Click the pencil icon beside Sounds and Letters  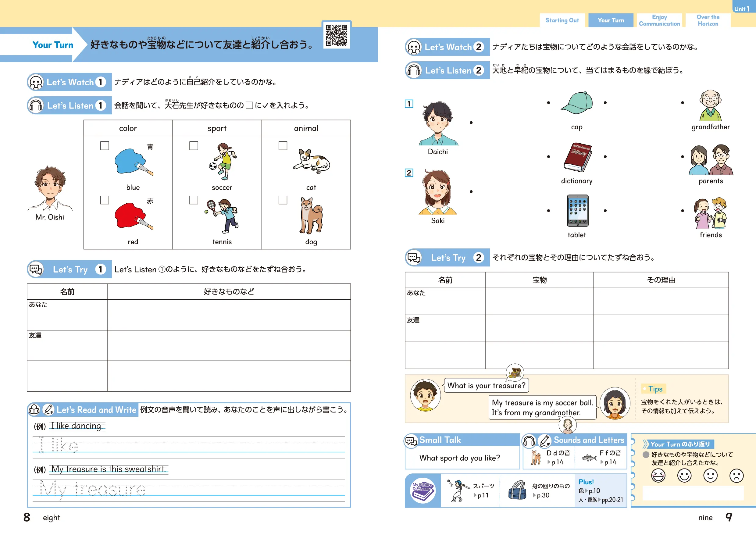tap(544, 440)
